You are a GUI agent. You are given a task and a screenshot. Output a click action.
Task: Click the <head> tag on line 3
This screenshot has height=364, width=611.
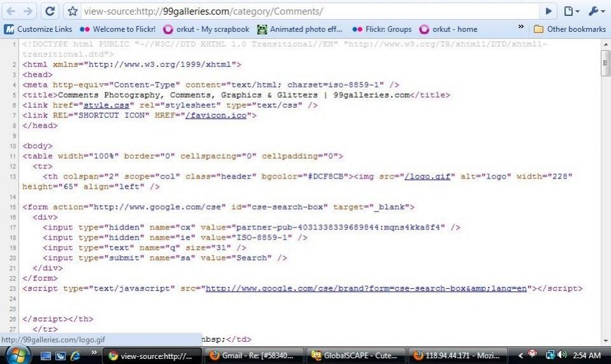tap(37, 75)
